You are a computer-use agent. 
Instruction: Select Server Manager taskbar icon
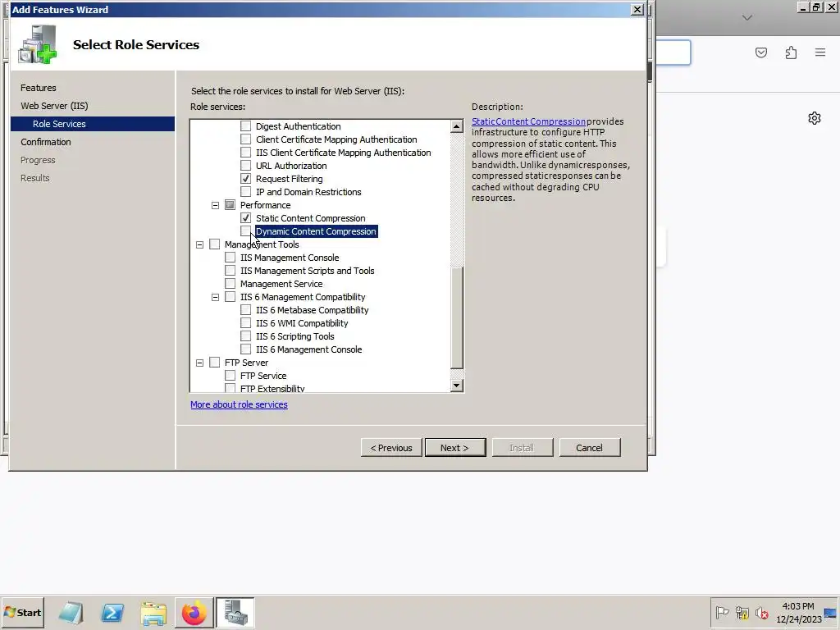coord(235,612)
